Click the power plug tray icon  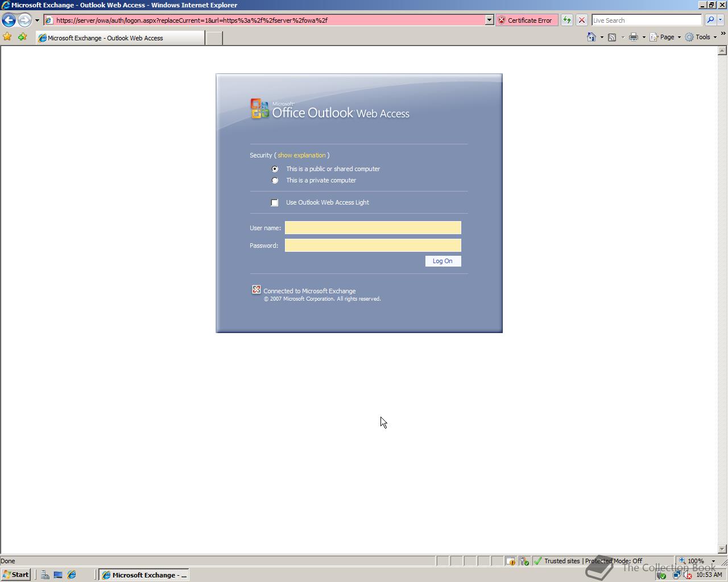(661, 575)
